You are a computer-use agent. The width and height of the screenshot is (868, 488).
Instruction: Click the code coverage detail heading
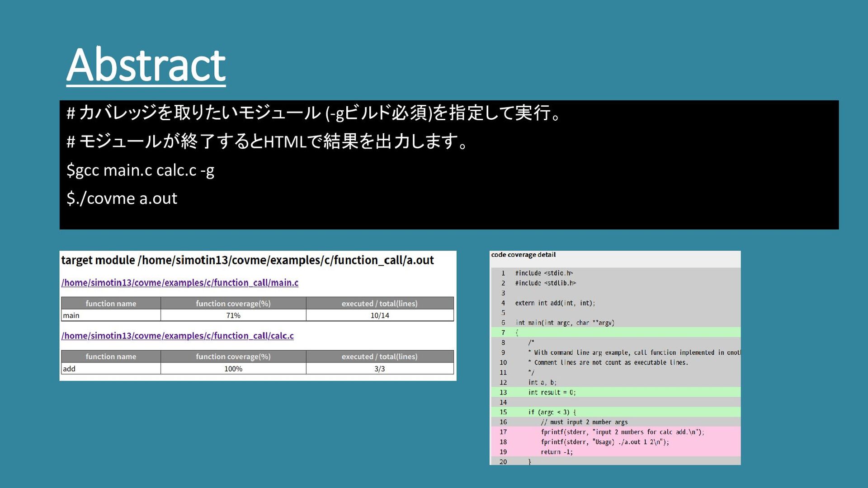523,255
